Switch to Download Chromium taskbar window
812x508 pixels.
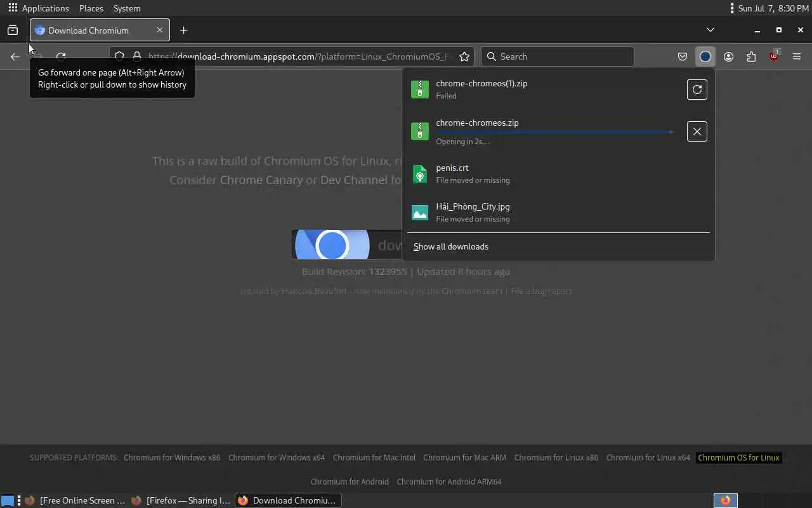pos(288,500)
